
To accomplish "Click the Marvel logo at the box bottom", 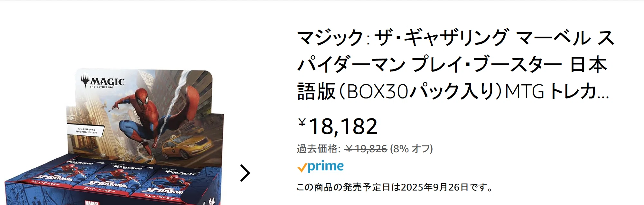I will tap(91, 203).
